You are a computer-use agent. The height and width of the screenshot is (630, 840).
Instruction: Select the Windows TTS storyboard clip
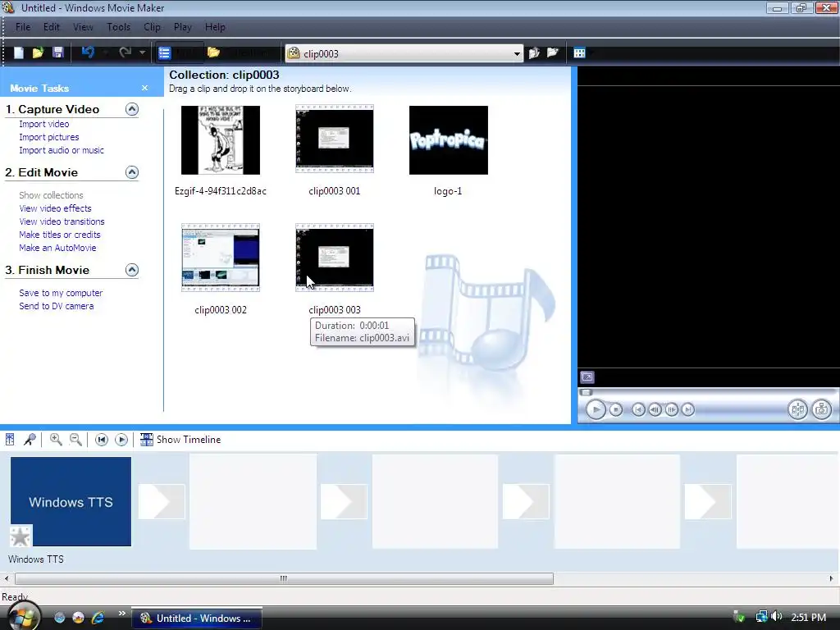(71, 501)
